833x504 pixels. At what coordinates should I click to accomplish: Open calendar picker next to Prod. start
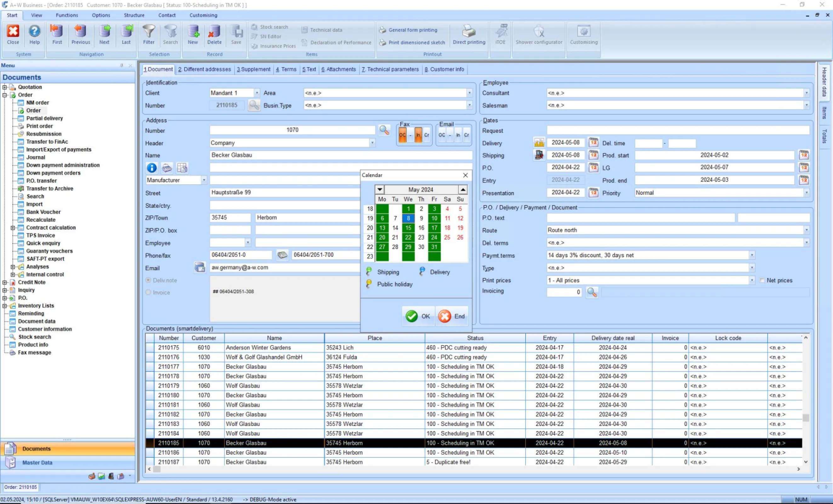click(804, 155)
